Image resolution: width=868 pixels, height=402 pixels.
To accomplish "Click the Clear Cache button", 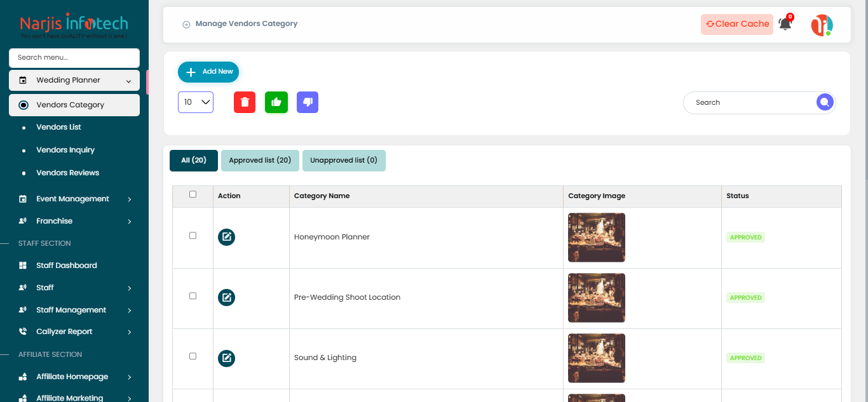I will 737,24.
